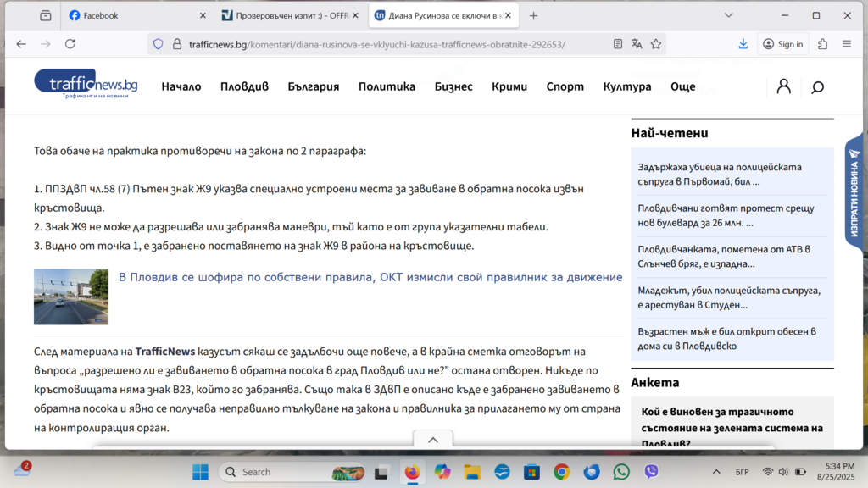Expand the bottom panel chevron arrow
The image size is (868, 488).
coord(433,440)
